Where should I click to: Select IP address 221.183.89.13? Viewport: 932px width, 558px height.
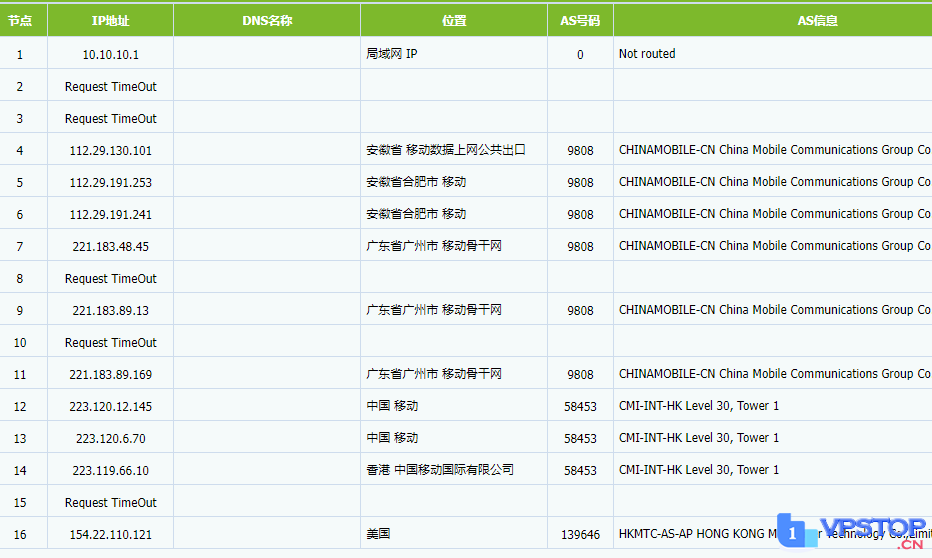111,311
